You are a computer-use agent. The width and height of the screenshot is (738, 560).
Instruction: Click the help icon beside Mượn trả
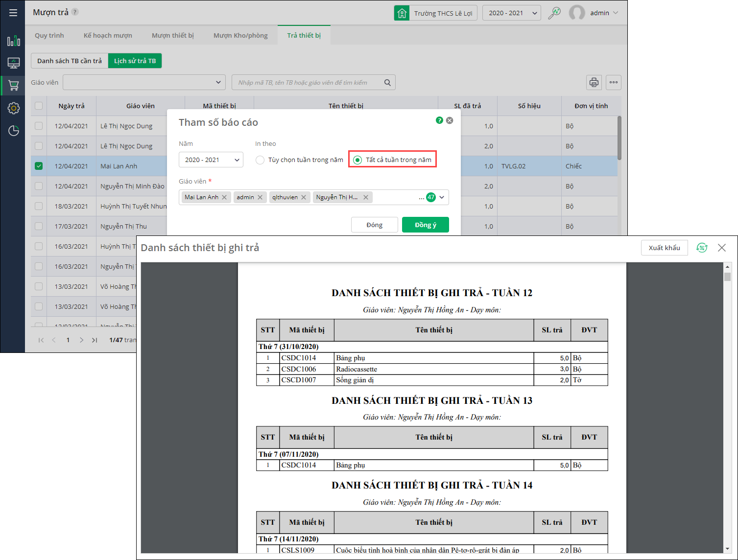pyautogui.click(x=75, y=12)
